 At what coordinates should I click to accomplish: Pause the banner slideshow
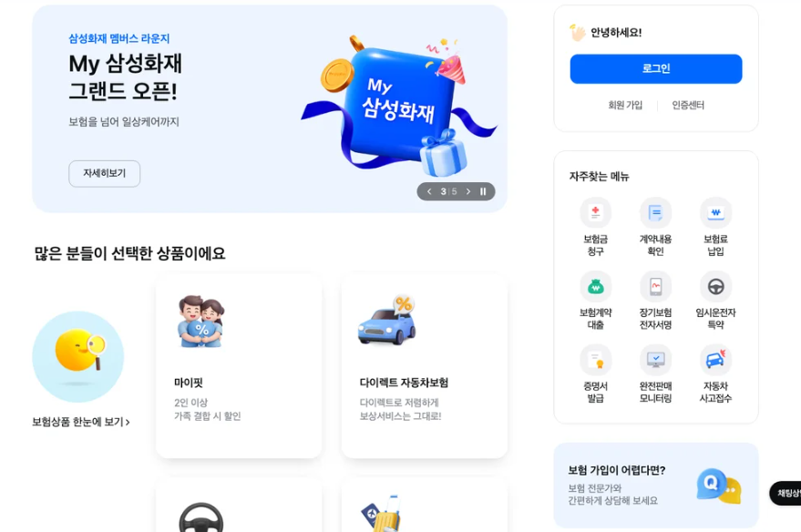[483, 191]
